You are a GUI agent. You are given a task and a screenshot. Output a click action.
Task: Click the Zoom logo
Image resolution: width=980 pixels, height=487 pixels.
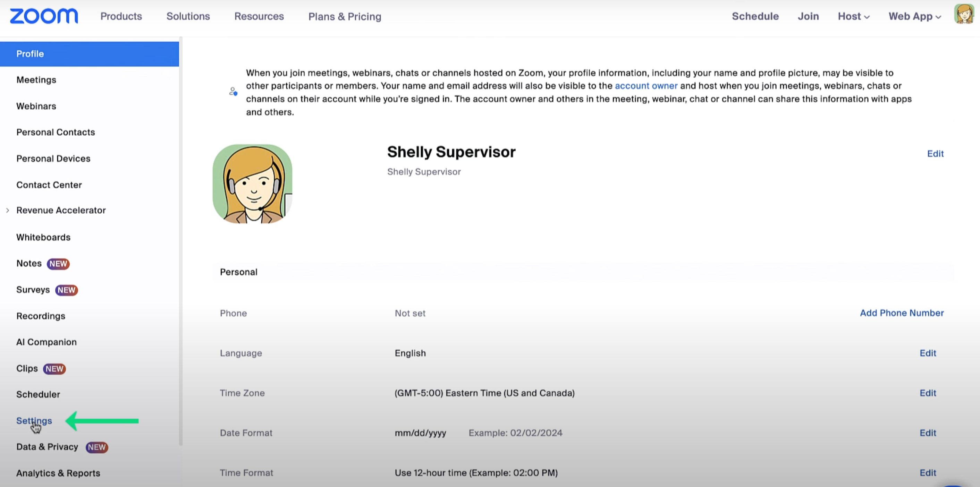[x=44, y=16]
